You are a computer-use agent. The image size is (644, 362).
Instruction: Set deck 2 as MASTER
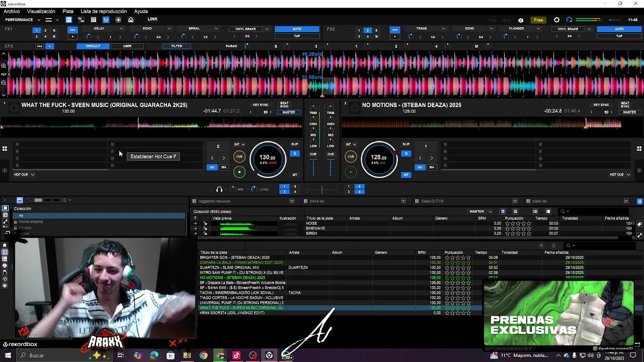(x=629, y=112)
